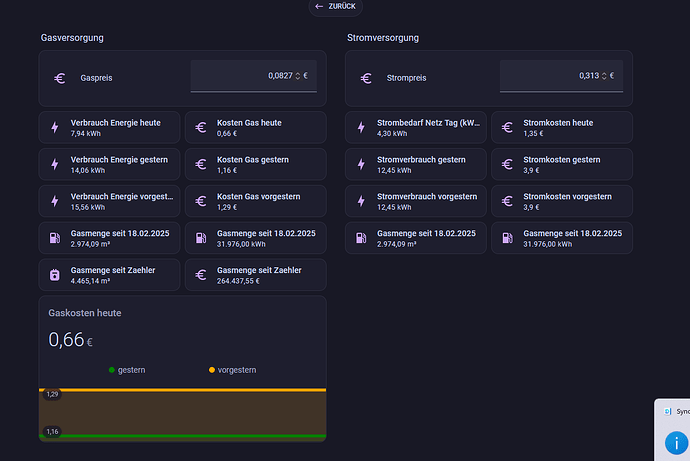Click the Gasversorgung section heading

coord(72,38)
